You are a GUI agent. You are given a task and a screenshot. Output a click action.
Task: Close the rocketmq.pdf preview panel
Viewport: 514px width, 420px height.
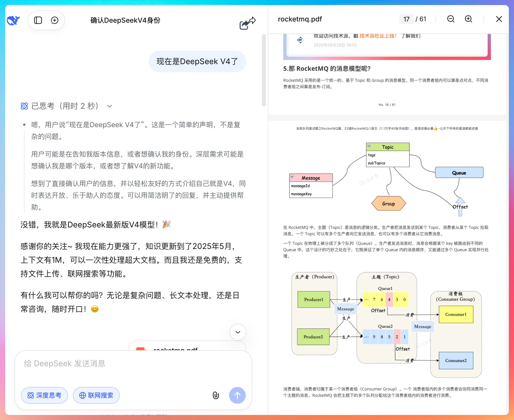click(x=499, y=19)
